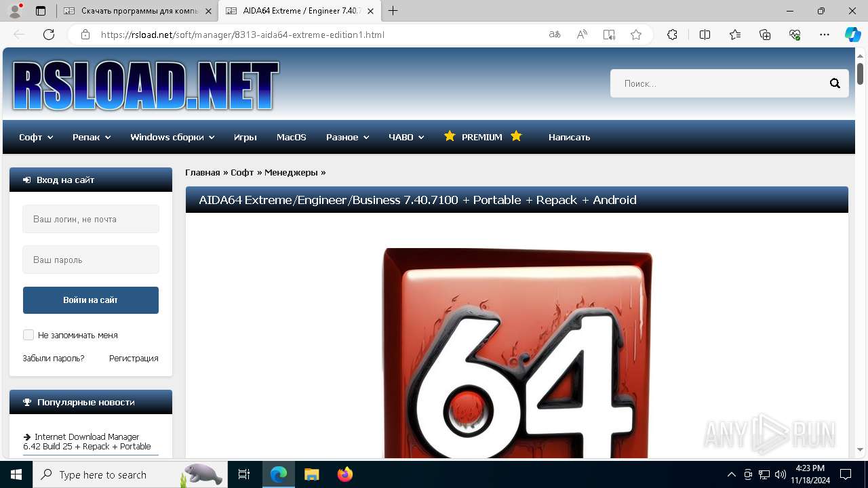Viewport: 868px width, 488px height.
Task: Click the browser address bar URL
Action: [243, 35]
